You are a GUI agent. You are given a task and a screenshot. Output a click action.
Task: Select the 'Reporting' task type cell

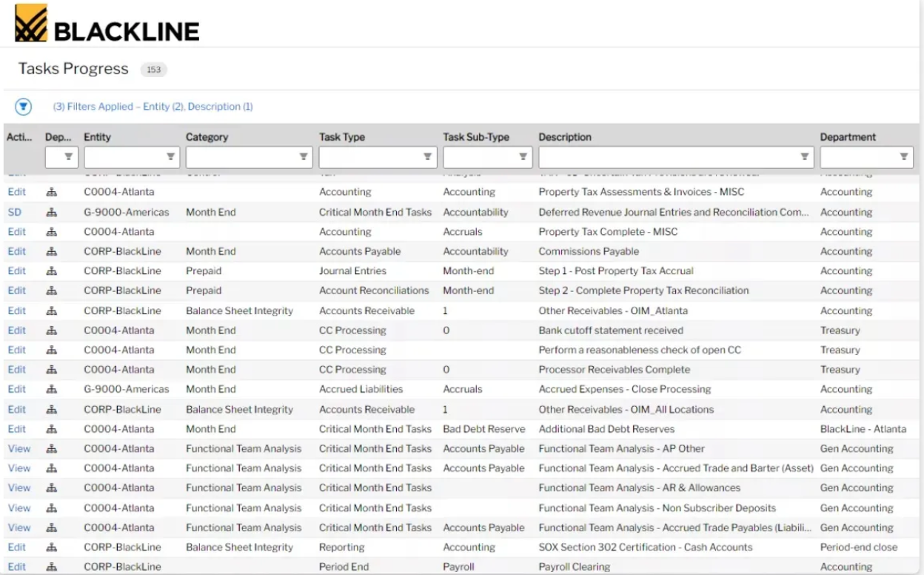pos(342,548)
